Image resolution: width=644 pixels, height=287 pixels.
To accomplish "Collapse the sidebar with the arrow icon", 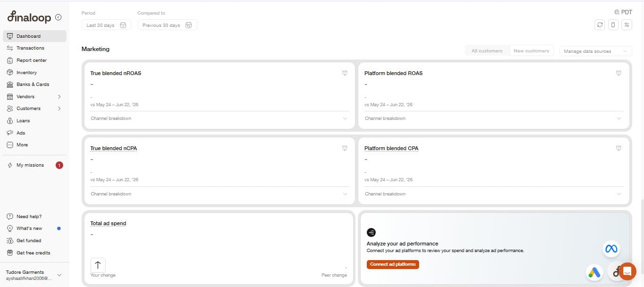I will click(58, 17).
